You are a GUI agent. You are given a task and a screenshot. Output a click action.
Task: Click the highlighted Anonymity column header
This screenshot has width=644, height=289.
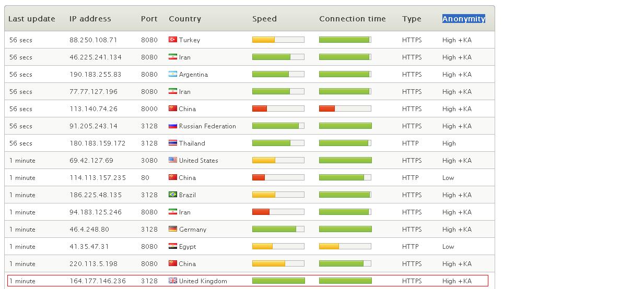(464, 19)
